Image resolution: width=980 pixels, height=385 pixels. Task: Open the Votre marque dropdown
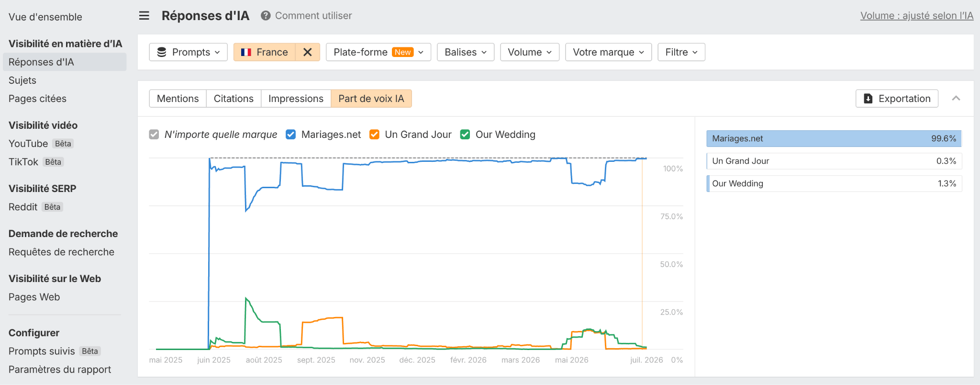pyautogui.click(x=609, y=52)
